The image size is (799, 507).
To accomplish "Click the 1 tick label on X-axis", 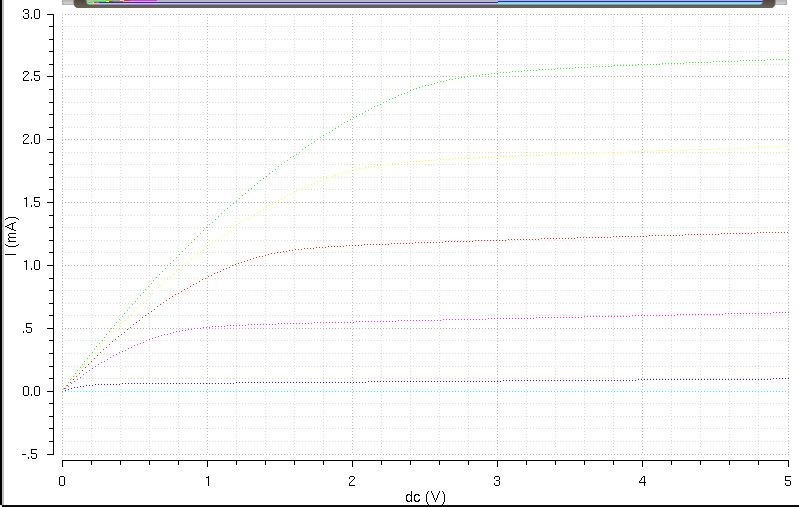I will (x=208, y=481).
